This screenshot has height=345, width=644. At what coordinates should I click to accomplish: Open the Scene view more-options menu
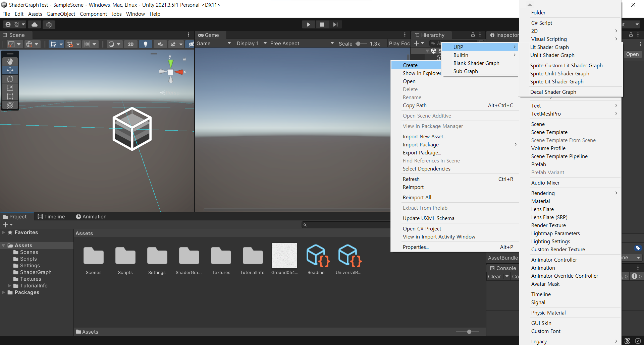click(x=189, y=35)
